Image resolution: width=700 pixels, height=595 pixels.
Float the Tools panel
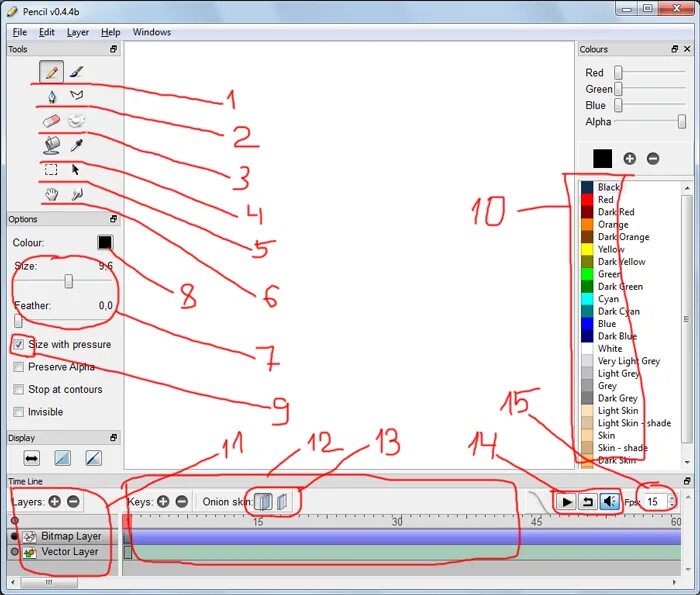coord(113,49)
